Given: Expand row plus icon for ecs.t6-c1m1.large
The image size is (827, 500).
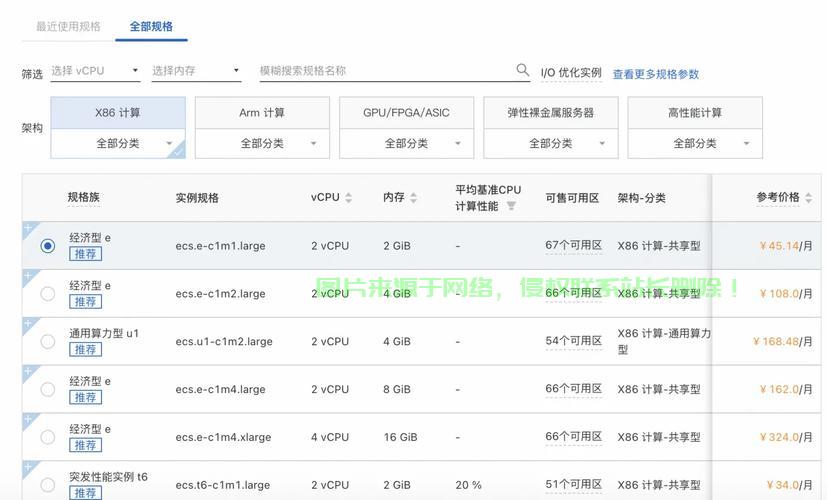Looking at the screenshot, I should (28, 467).
